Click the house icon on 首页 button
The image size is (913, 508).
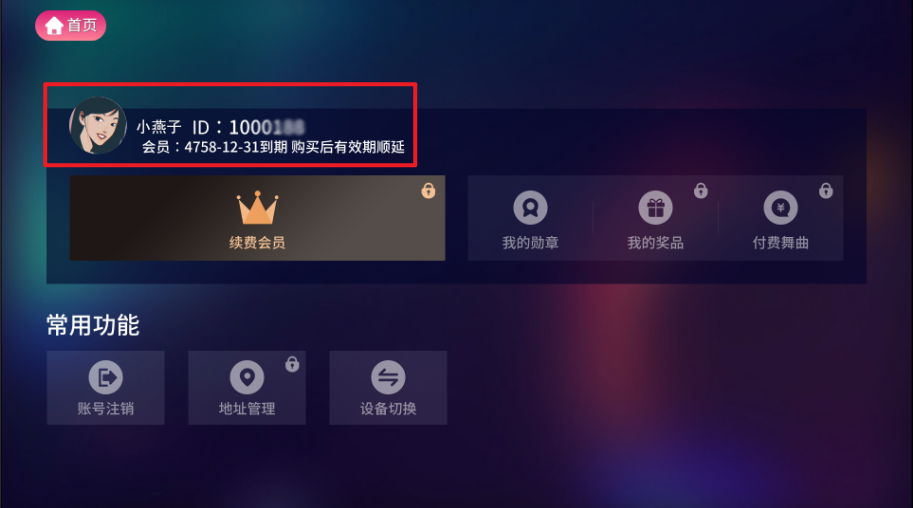pos(54,26)
